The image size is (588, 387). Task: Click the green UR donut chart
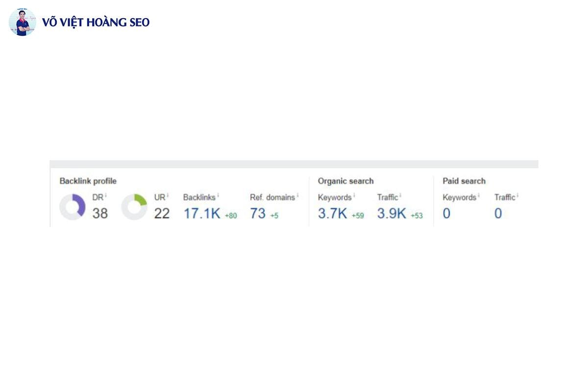pos(134,207)
